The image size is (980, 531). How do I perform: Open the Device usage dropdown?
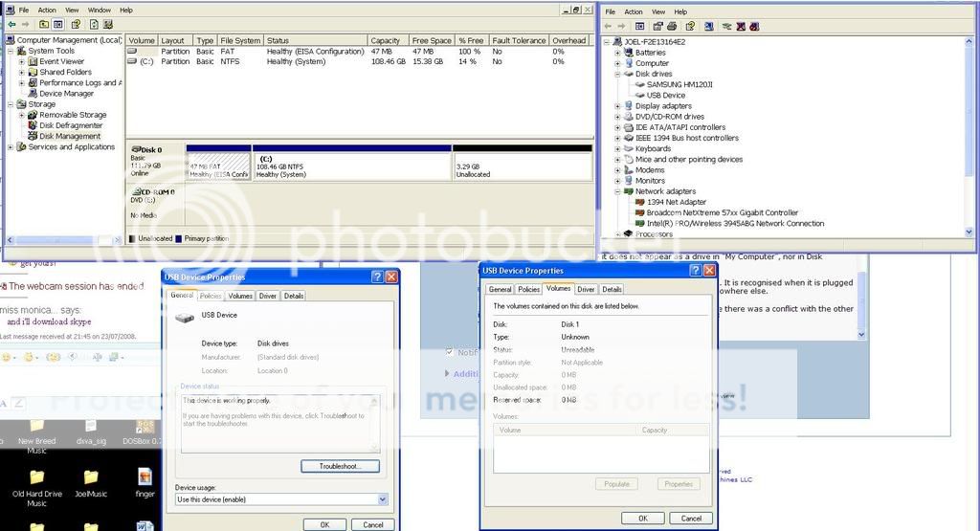click(383, 499)
